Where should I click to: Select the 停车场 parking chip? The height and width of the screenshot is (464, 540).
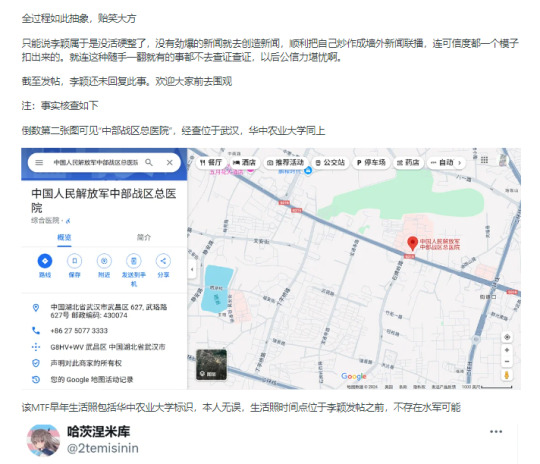pyautogui.click(x=371, y=162)
